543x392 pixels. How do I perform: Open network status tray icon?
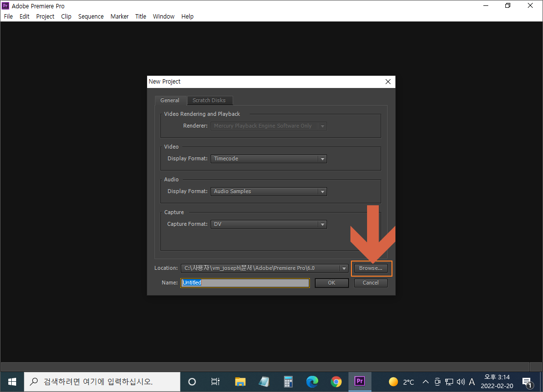pyautogui.click(x=449, y=382)
